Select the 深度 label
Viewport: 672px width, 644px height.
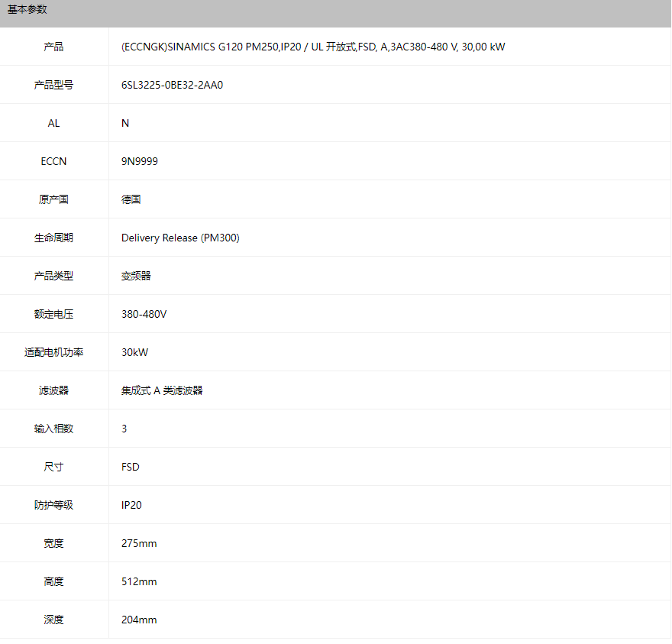coord(53,619)
